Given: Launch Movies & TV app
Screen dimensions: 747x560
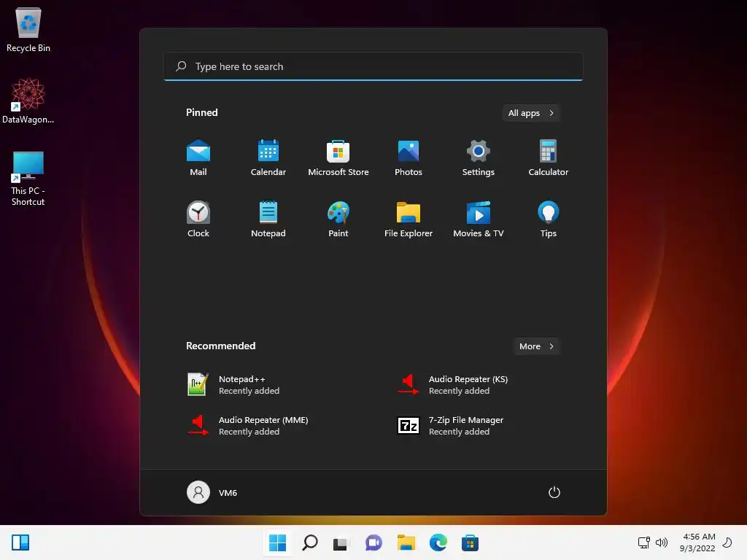Looking at the screenshot, I should (479, 219).
